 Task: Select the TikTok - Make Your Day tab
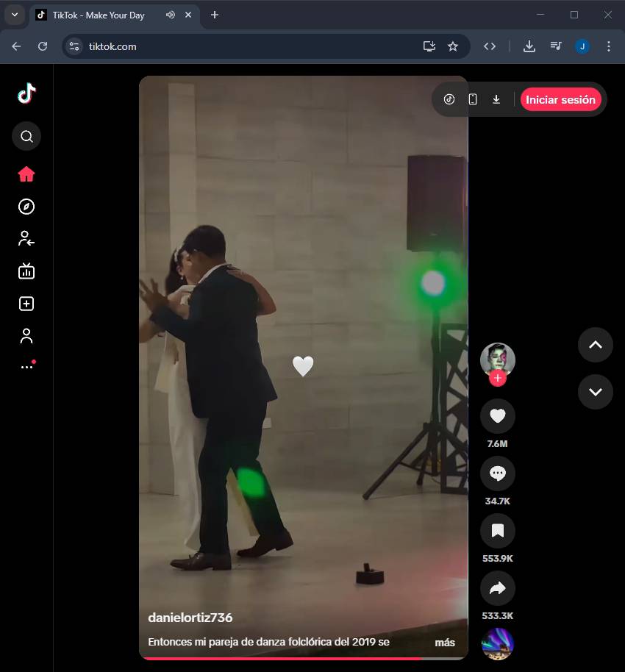99,15
